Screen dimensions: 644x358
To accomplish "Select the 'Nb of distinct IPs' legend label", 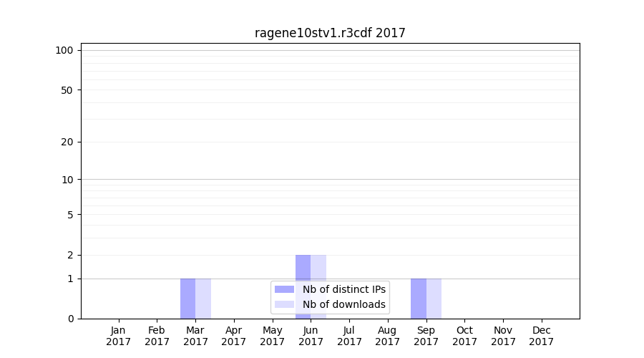I will [344, 289].
